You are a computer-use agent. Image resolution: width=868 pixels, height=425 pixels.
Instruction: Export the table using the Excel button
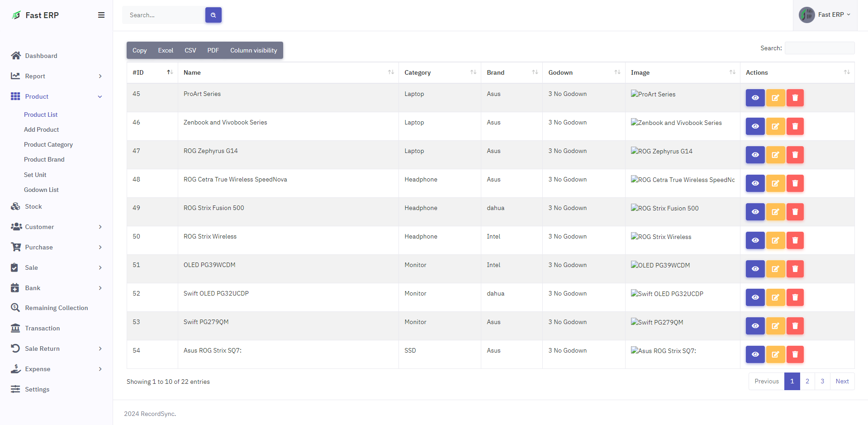(x=166, y=50)
